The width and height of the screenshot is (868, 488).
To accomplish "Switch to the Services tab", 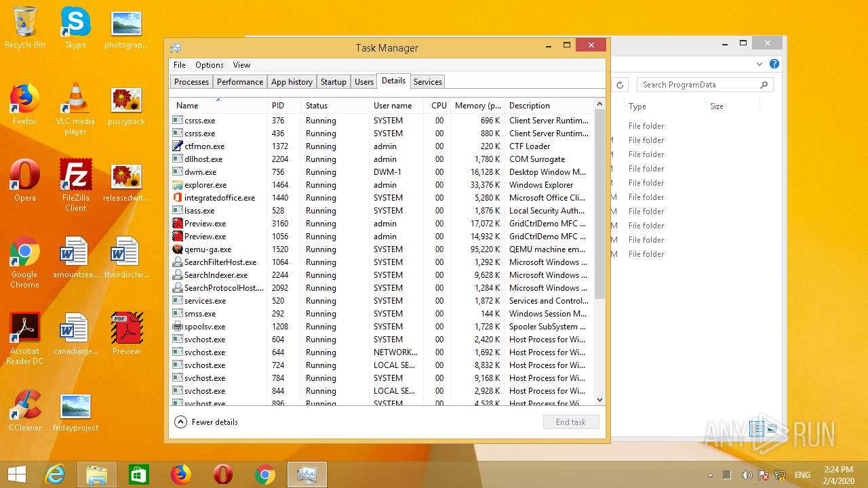I will point(428,81).
